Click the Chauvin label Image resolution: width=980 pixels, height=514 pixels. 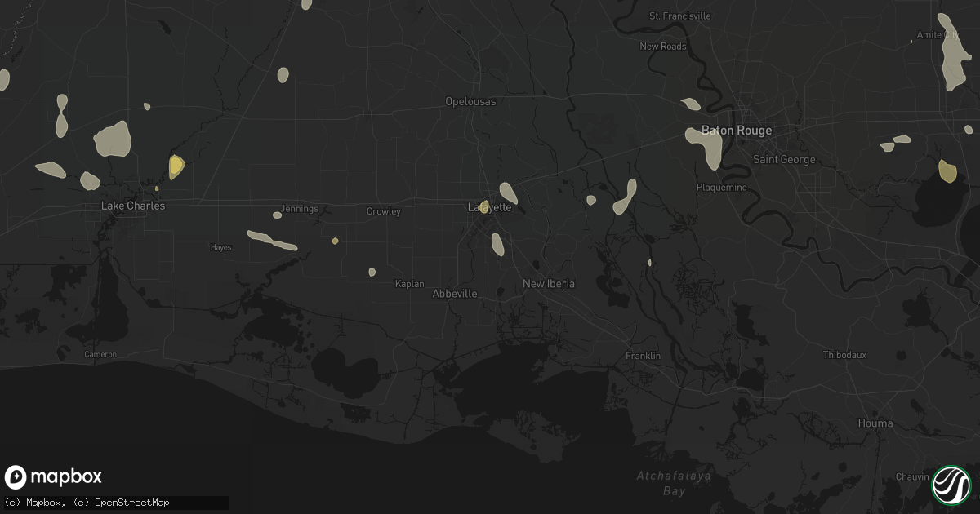[x=911, y=476]
